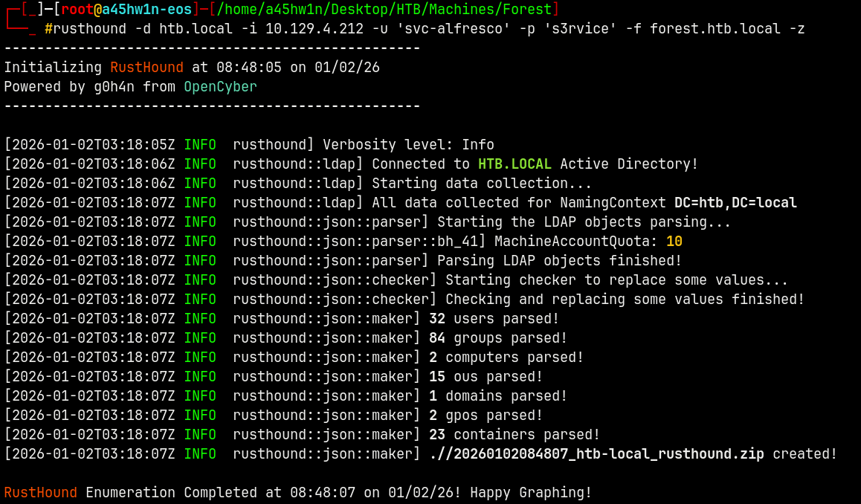Screen dimensions: 861x504
Task: Click the '15 ous parsed!' line
Action: coord(486,377)
